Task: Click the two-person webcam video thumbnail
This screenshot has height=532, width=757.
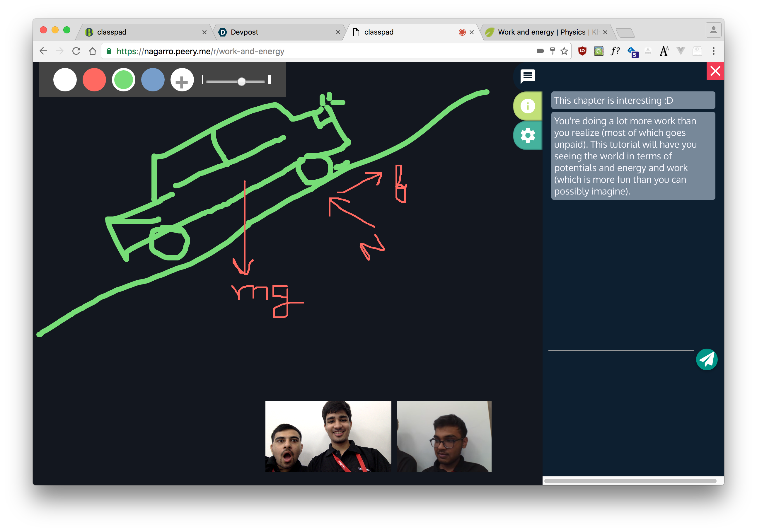Action: pyautogui.click(x=328, y=436)
